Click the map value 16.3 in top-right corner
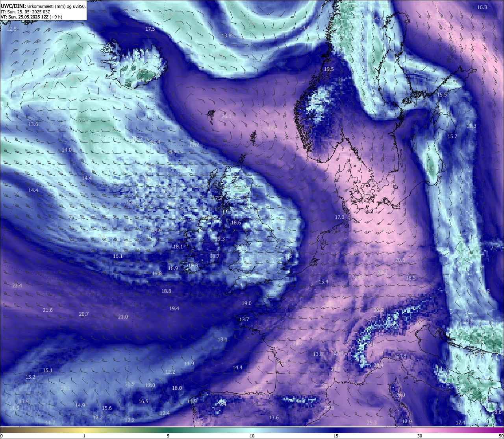This screenshot has height=439, width=504. click(x=482, y=7)
